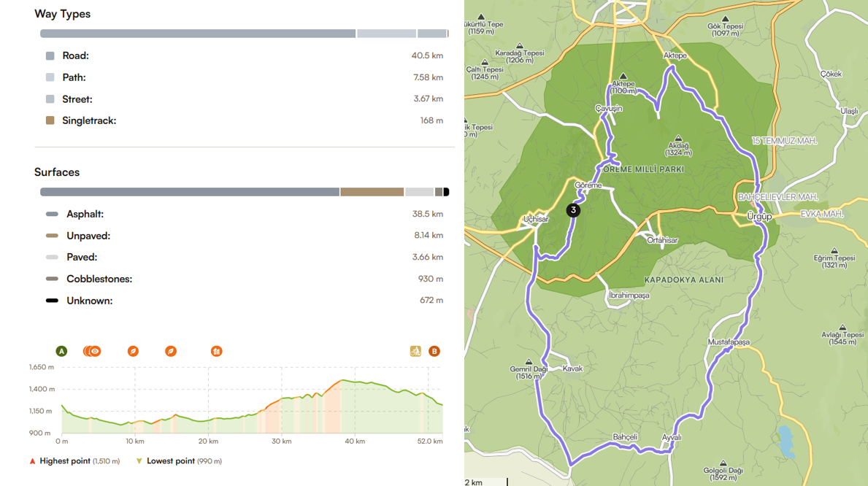Click the Highest point label

65,461
